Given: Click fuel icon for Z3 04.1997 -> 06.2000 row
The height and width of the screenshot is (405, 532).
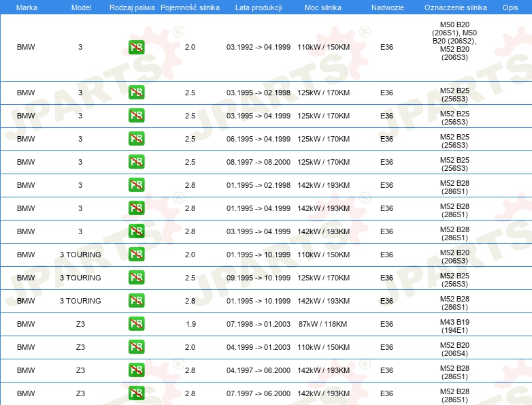Looking at the screenshot, I should click(137, 370).
